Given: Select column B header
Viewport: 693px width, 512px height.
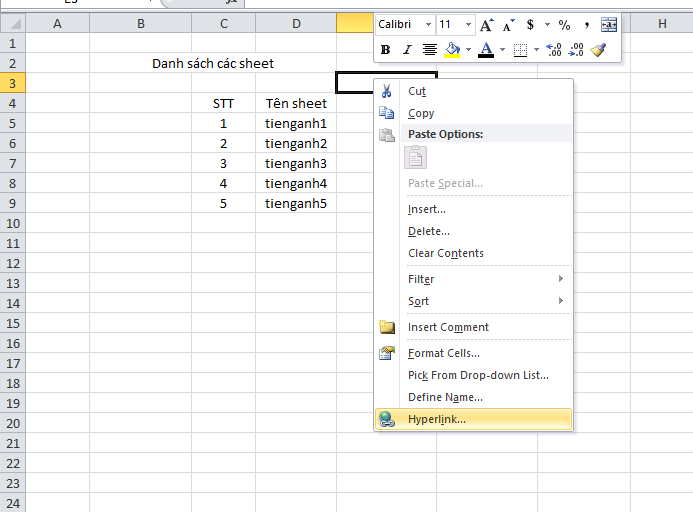Looking at the screenshot, I should [x=141, y=23].
